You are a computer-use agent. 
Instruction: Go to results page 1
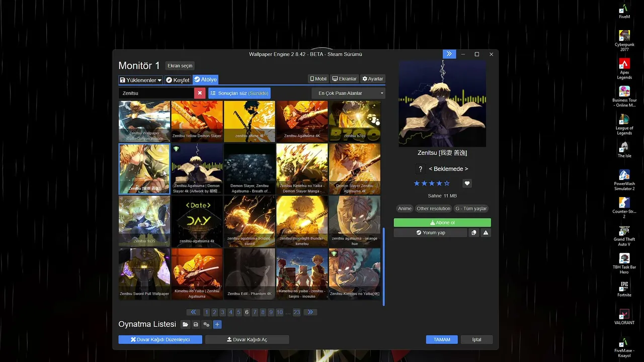pos(206,312)
